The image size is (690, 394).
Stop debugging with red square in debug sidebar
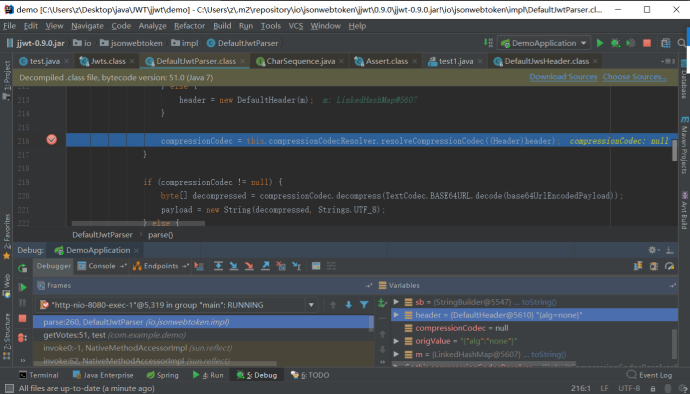[22, 318]
